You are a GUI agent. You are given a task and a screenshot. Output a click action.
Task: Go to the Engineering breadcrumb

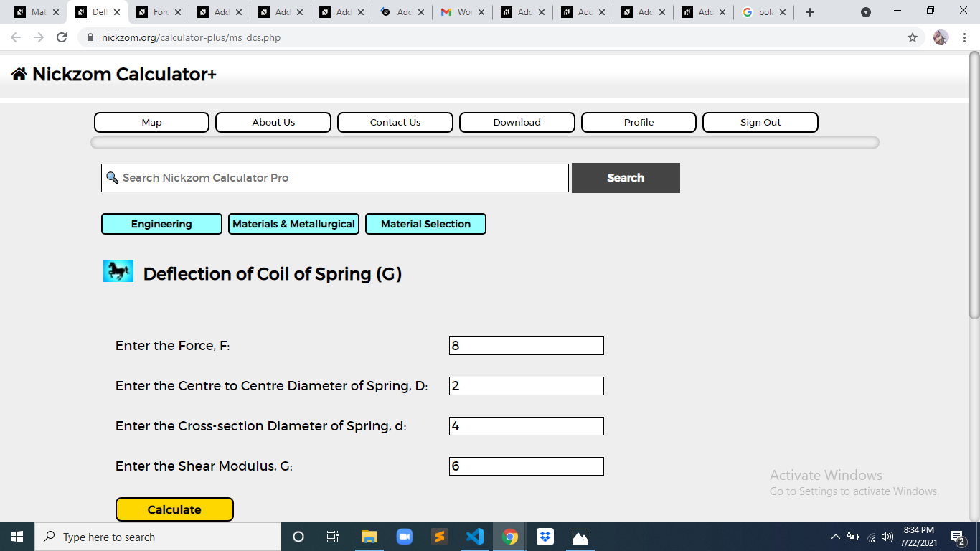161,224
